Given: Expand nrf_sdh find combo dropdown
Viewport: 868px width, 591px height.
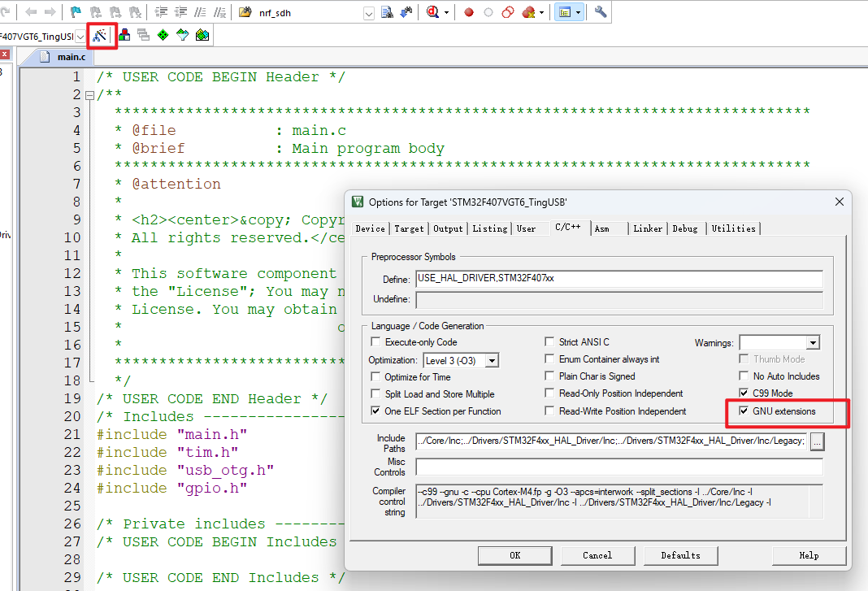Looking at the screenshot, I should [x=369, y=13].
